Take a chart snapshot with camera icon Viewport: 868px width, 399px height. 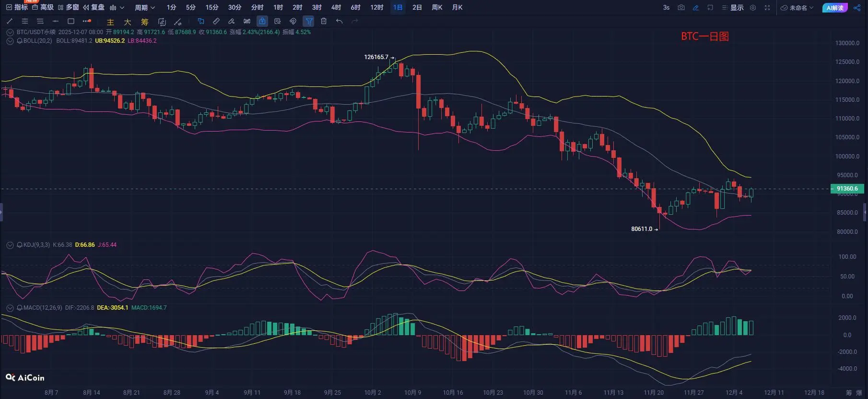tap(681, 8)
